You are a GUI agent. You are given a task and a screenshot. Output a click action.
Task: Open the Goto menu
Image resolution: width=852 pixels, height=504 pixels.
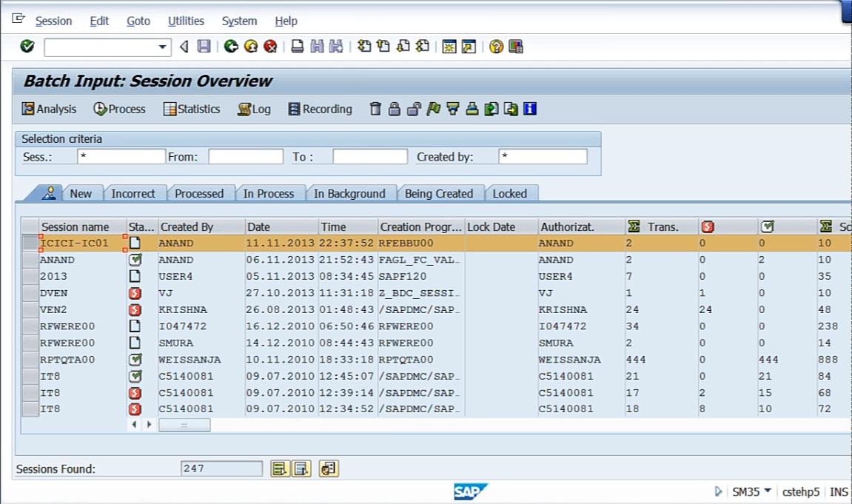(138, 21)
